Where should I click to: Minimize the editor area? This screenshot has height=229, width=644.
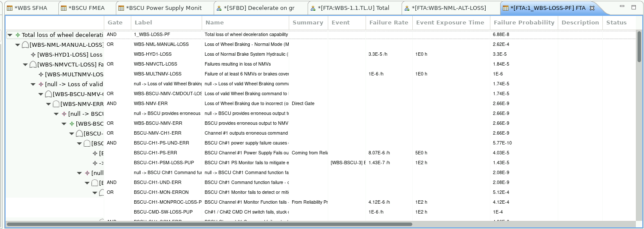(x=623, y=7)
